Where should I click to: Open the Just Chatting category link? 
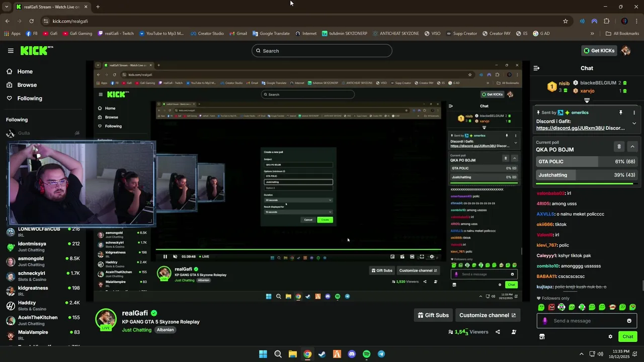click(x=136, y=330)
